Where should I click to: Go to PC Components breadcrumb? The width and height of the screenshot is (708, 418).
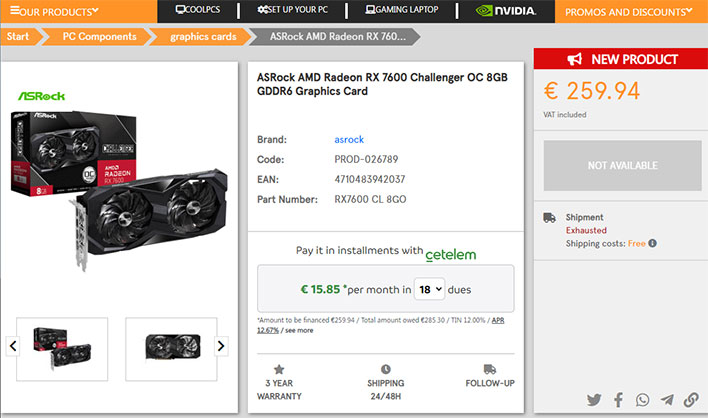point(99,37)
